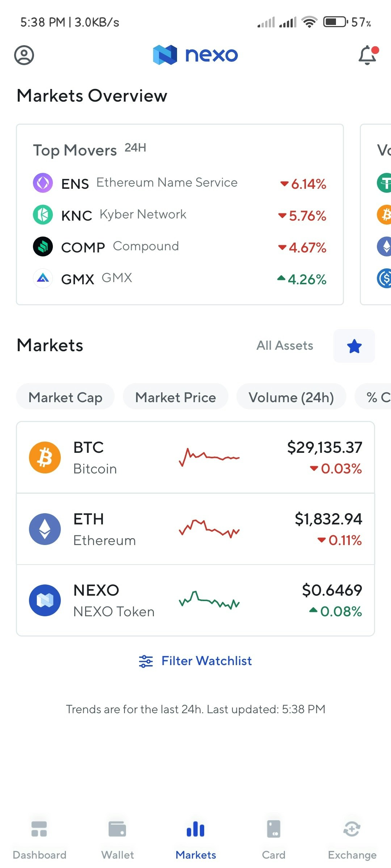Image resolution: width=391 pixels, height=868 pixels.
Task: Toggle the watchlist star filter
Action: [354, 346]
